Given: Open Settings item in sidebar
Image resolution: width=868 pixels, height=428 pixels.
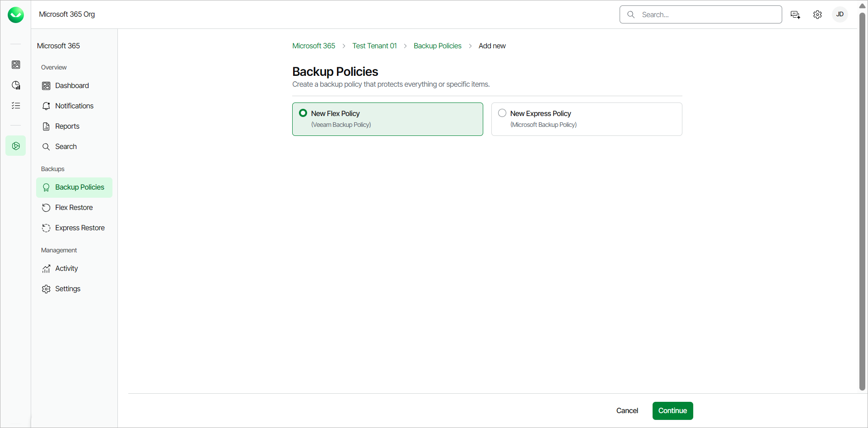Looking at the screenshot, I should (74, 289).
